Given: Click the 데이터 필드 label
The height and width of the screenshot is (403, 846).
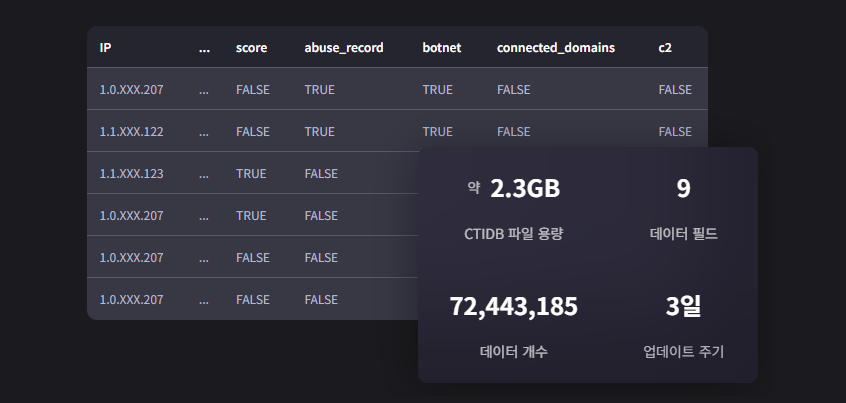Looking at the screenshot, I should click(683, 234).
